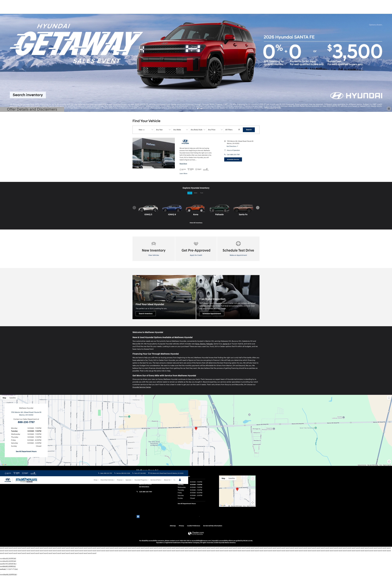The image size is (392, 576).
Task: Click the Get Pre-Approved handshake tile
Action: pyautogui.click(x=196, y=249)
